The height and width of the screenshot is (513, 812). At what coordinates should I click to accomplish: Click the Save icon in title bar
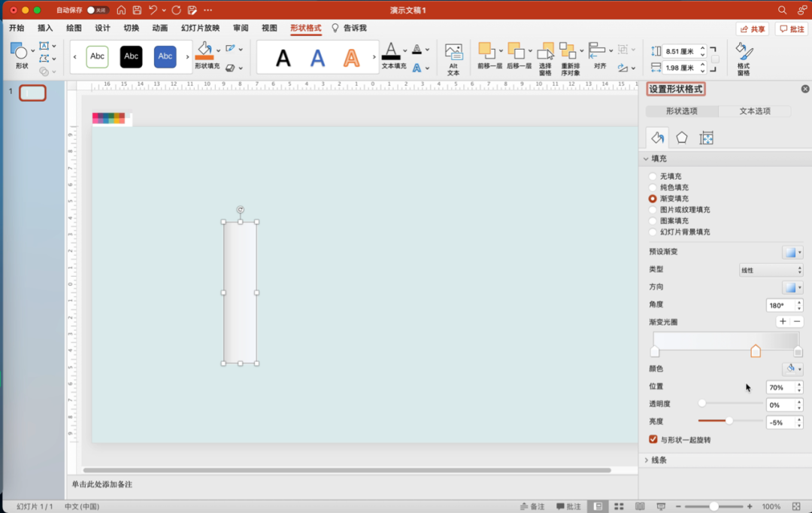coord(138,10)
